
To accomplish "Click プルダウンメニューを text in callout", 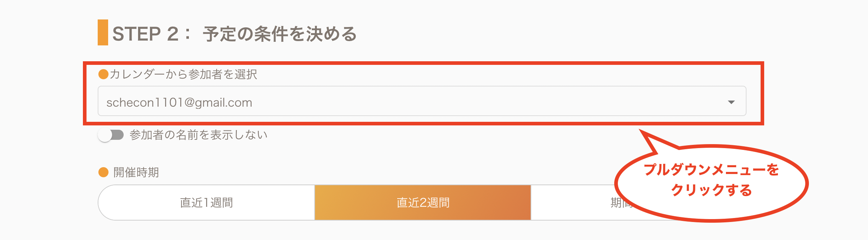I will pos(711,169).
